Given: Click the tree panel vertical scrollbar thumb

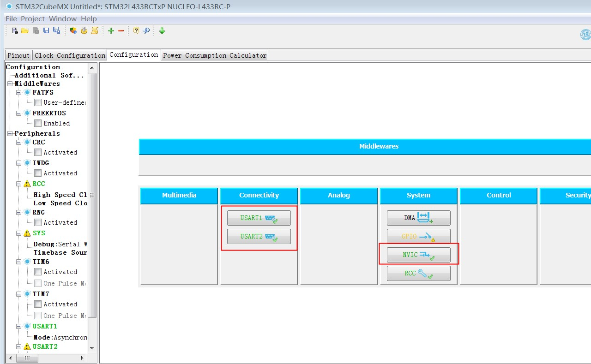Looking at the screenshot, I should (x=92, y=195).
